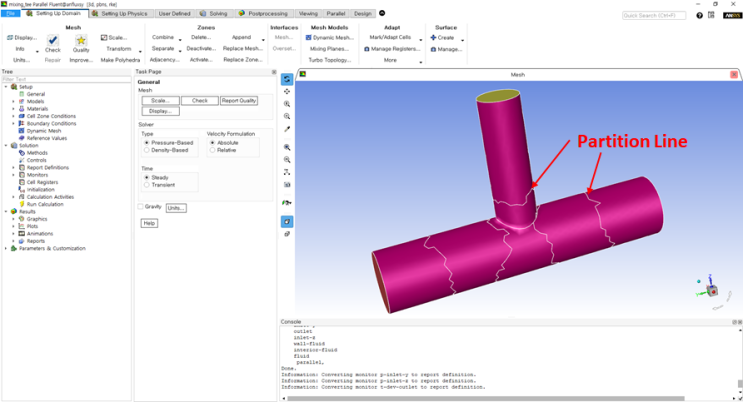The image size is (743, 402).
Task: Expand Parameters & Customization node
Action: (6, 248)
